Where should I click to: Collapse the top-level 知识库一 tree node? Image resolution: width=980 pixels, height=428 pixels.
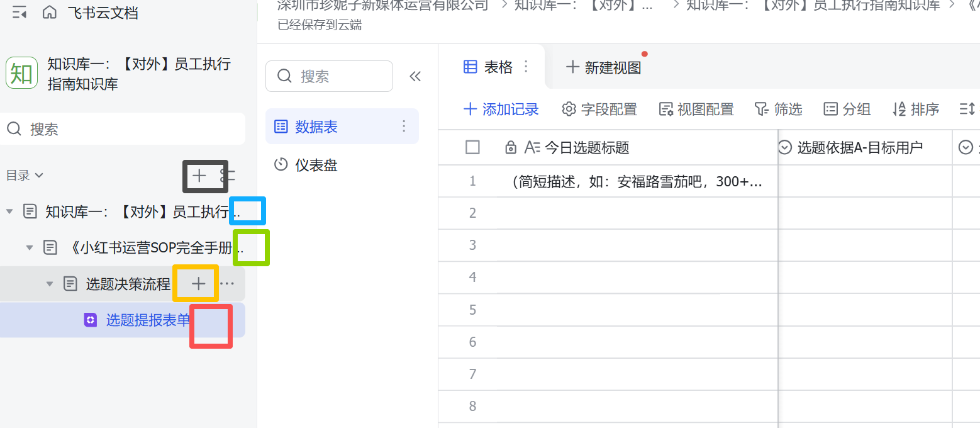(9, 211)
